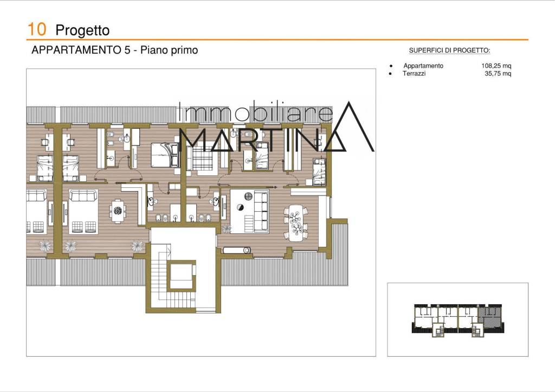Click the elevator shaft square in stairwell

(x=181, y=276)
